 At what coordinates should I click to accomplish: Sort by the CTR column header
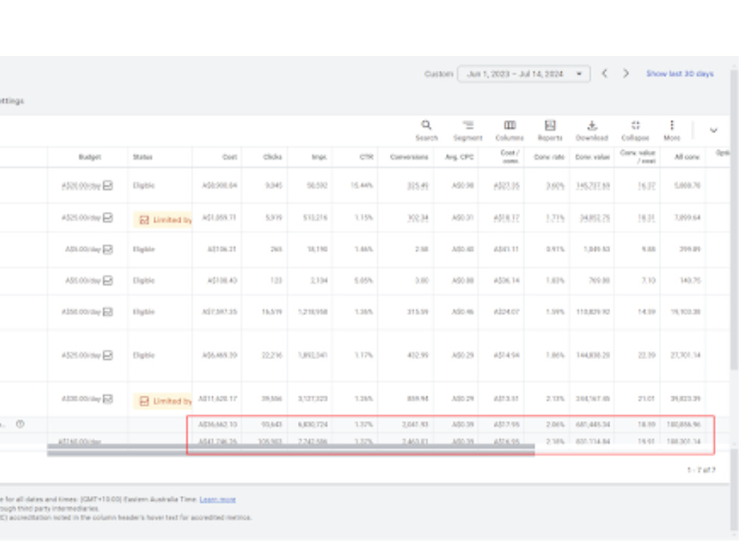point(366,157)
